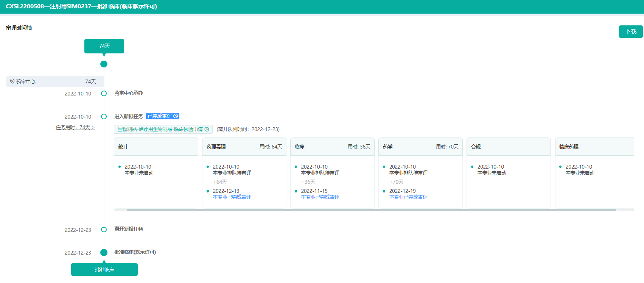Expand the 任务用时: 74天 link
644x283 pixels.
point(75,128)
